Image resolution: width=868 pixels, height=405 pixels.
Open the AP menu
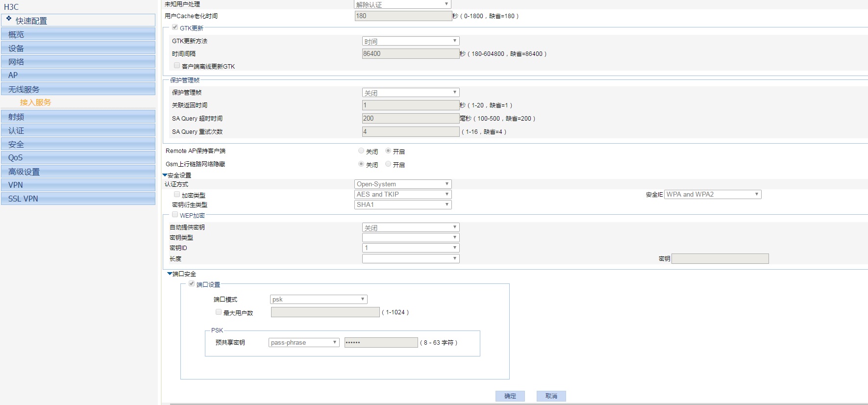(x=78, y=75)
